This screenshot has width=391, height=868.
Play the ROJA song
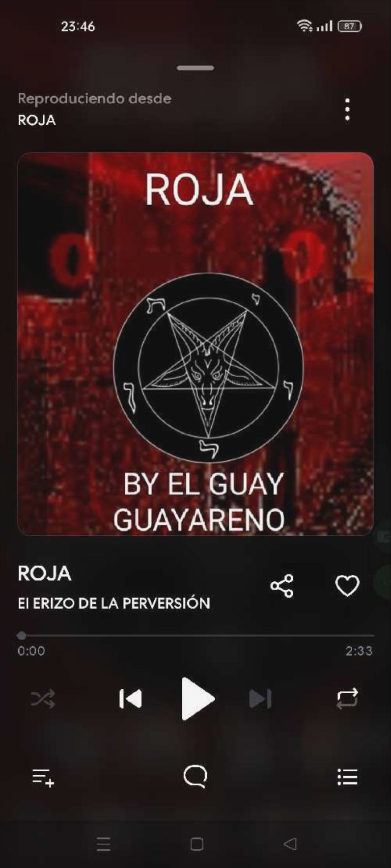click(x=197, y=698)
